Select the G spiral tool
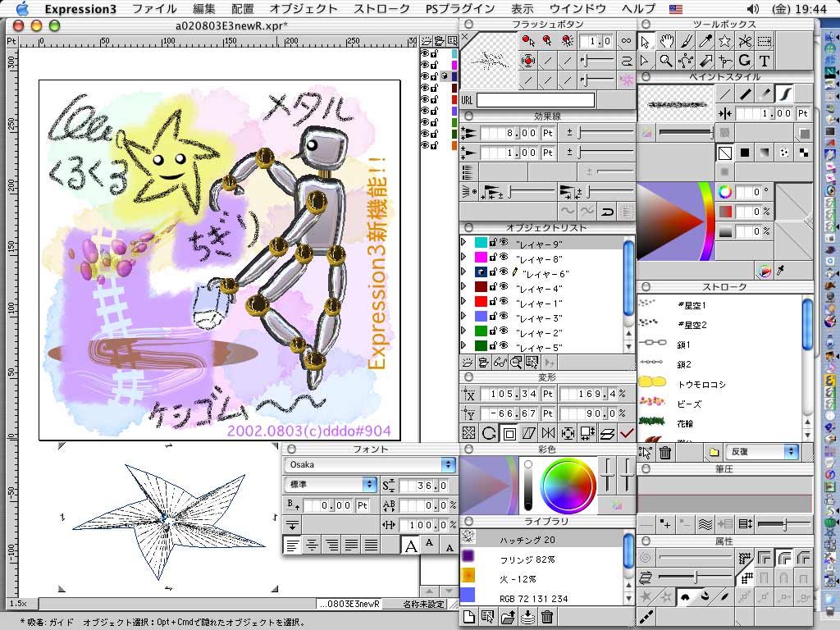Screen dimensions: 840x630 [745, 61]
